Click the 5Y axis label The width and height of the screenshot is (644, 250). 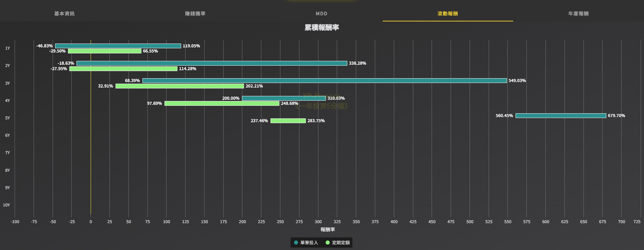pos(7,118)
